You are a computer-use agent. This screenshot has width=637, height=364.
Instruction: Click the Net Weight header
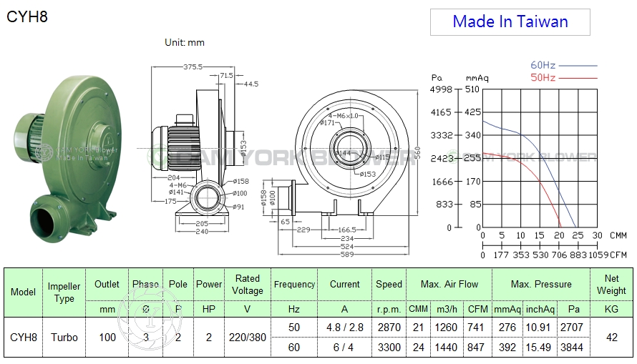[x=611, y=285]
